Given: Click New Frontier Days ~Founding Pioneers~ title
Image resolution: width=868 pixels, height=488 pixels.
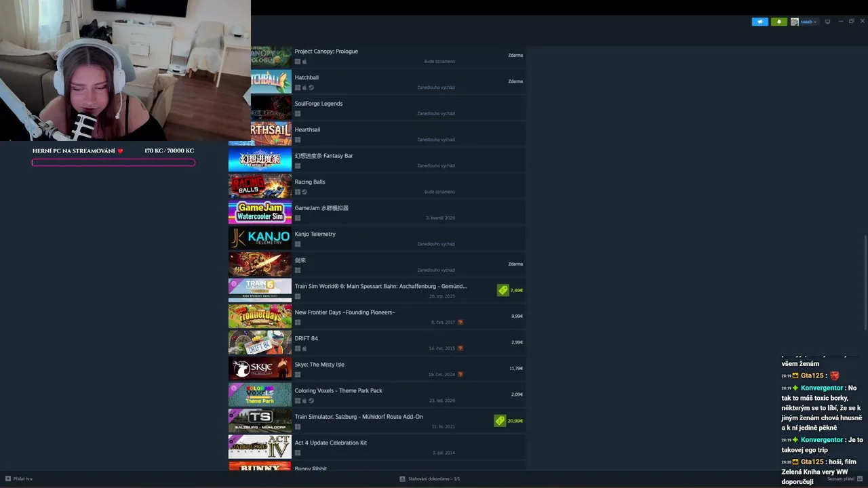Looking at the screenshot, I should tap(344, 312).
